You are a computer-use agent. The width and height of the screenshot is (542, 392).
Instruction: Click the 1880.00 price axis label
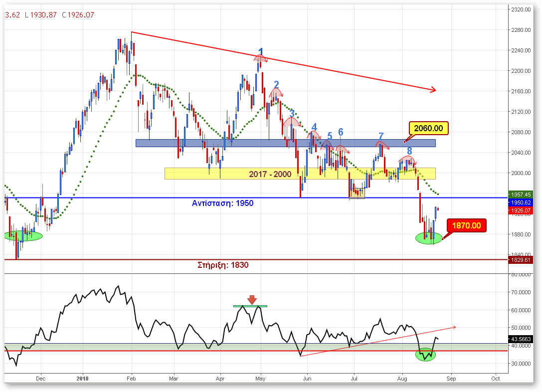click(521, 234)
